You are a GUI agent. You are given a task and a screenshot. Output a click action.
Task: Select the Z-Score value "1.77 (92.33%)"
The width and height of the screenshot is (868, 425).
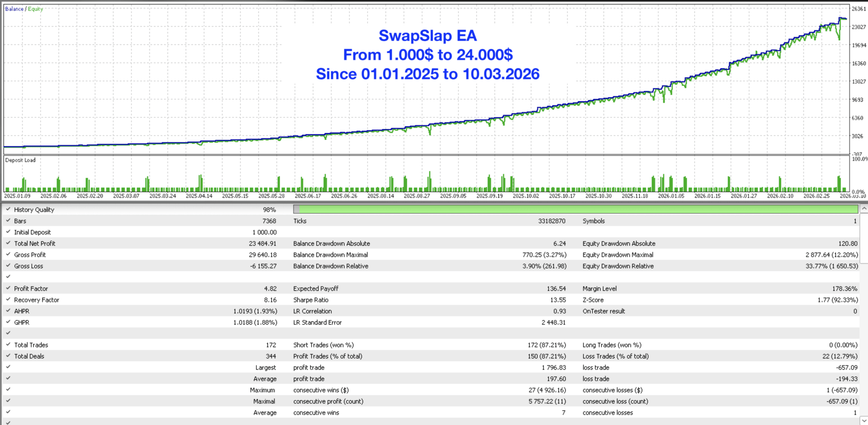click(x=838, y=300)
